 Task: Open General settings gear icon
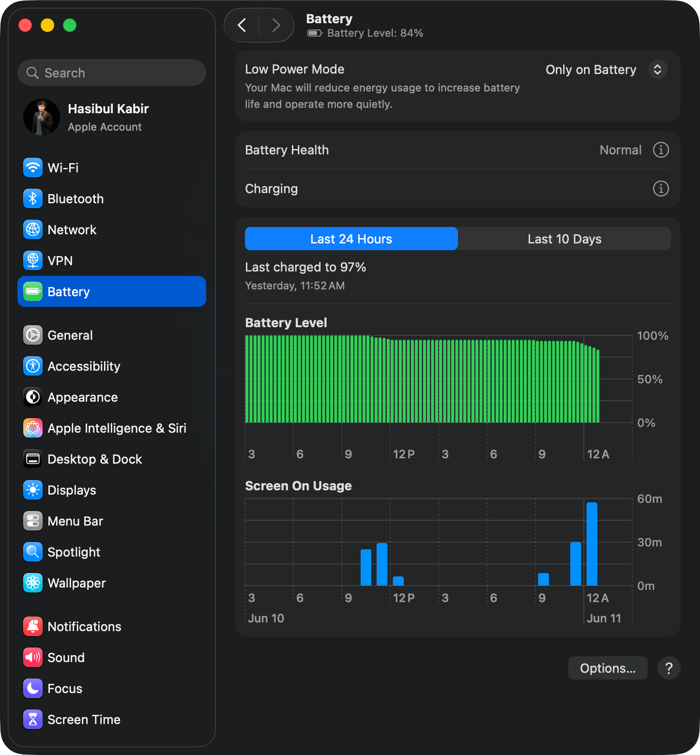pyautogui.click(x=33, y=335)
